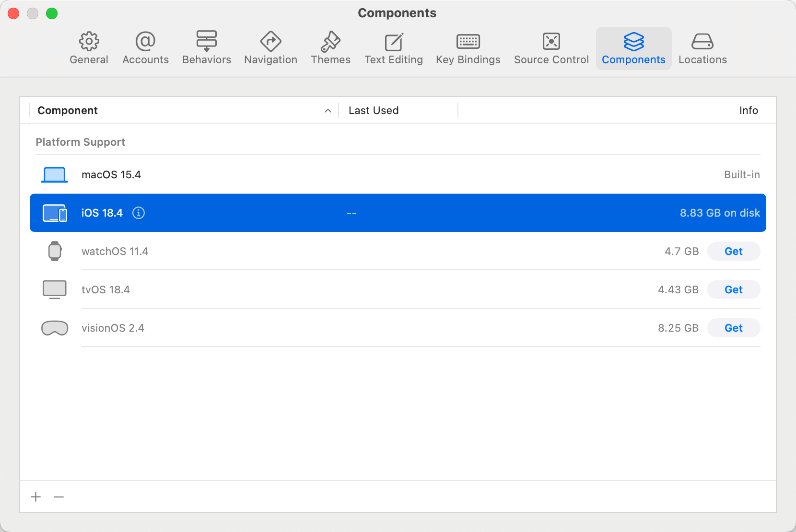Click the Last Used column header

[x=374, y=111]
